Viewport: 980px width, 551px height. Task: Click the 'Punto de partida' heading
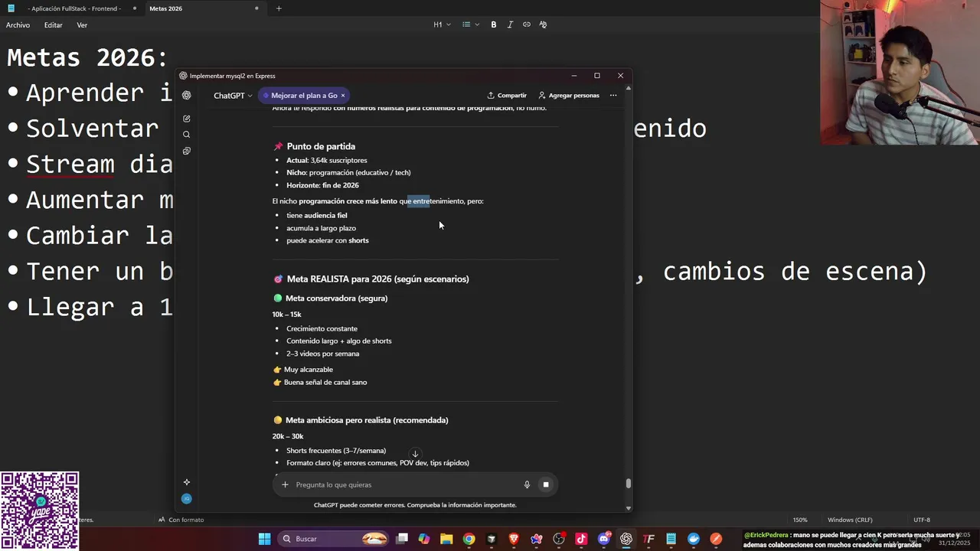click(x=321, y=146)
